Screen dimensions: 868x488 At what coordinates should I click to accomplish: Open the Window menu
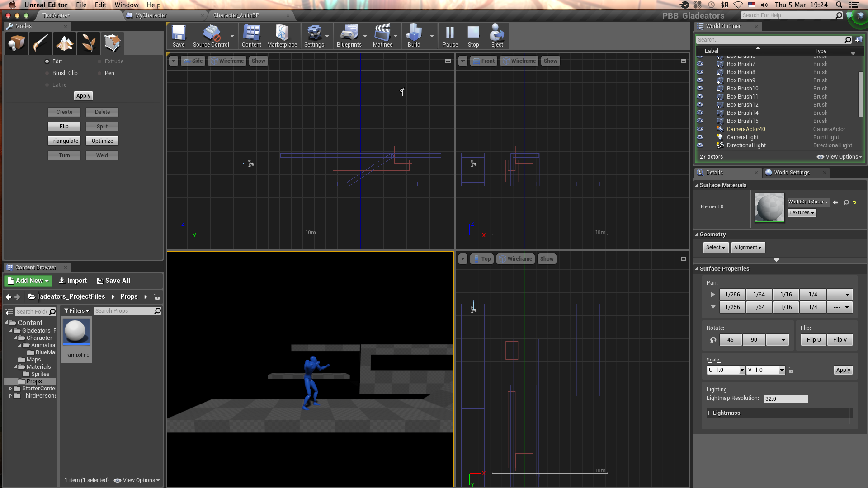(126, 5)
